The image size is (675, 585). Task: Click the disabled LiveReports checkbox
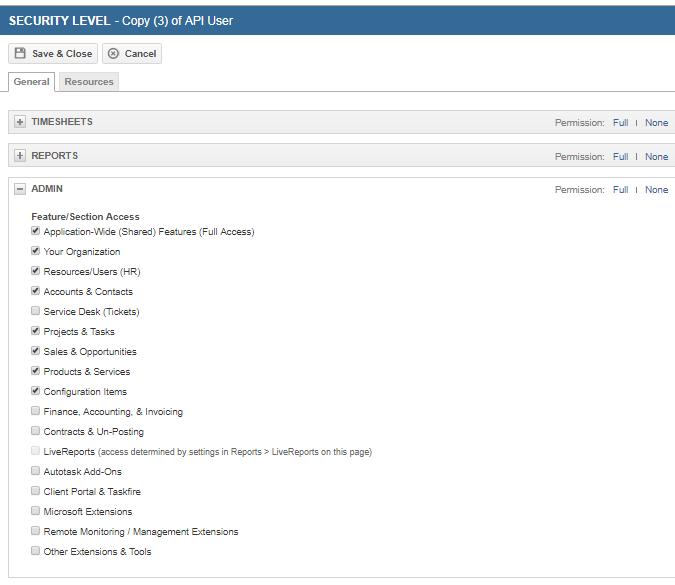coord(36,451)
